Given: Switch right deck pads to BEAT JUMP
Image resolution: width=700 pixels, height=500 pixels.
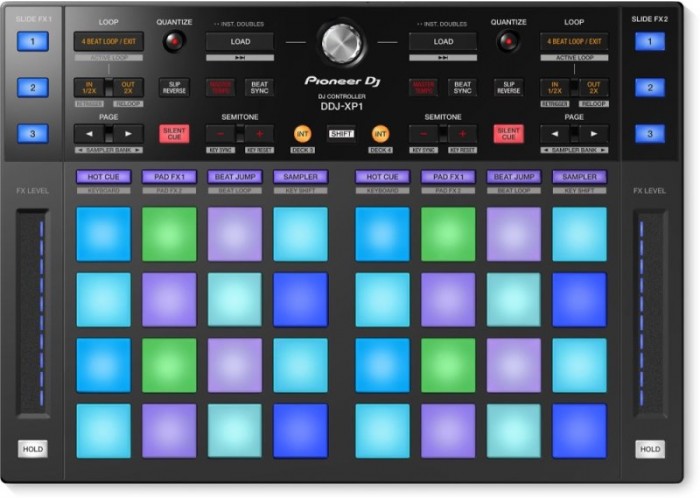Looking at the screenshot, I should coord(514,177).
